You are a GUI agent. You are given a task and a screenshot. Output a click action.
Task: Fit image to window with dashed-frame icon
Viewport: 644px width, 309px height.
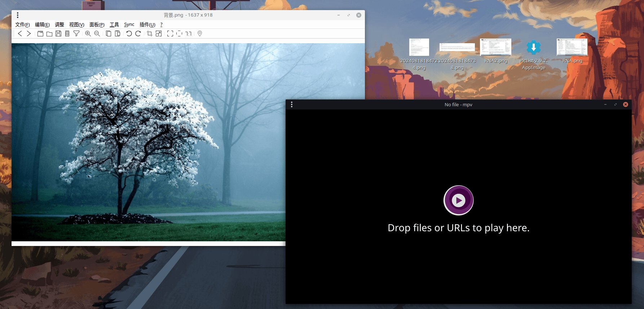179,33
